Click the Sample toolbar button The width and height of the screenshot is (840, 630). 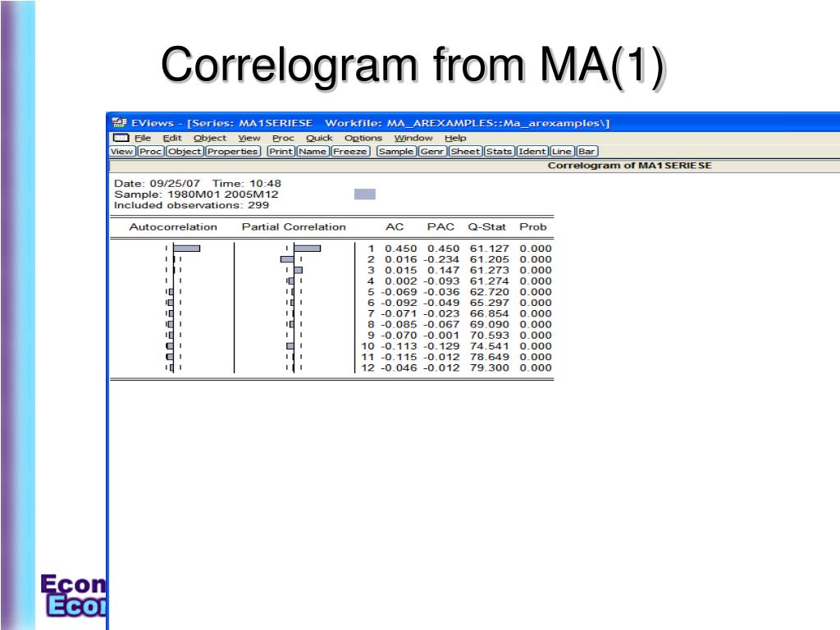pos(396,152)
